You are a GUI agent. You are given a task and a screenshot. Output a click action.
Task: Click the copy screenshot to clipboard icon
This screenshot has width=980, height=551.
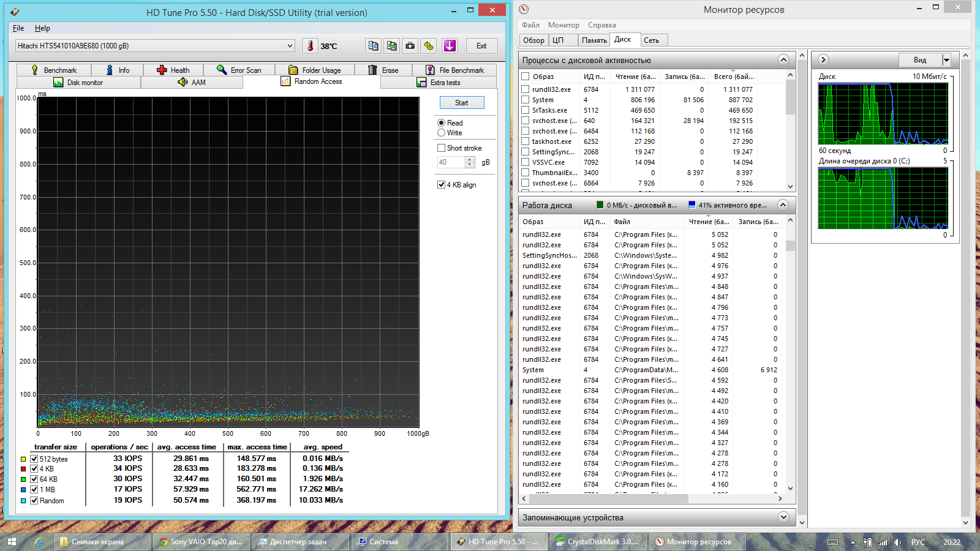coord(391,46)
